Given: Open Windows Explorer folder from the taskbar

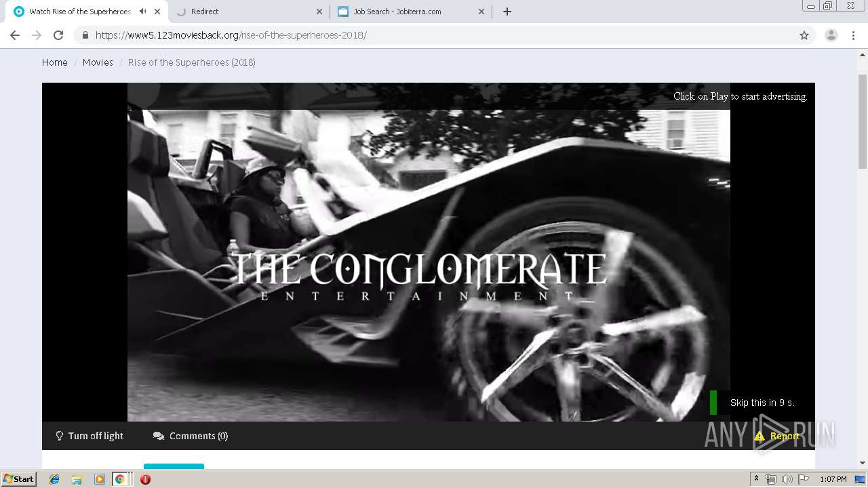Looking at the screenshot, I should point(77,479).
